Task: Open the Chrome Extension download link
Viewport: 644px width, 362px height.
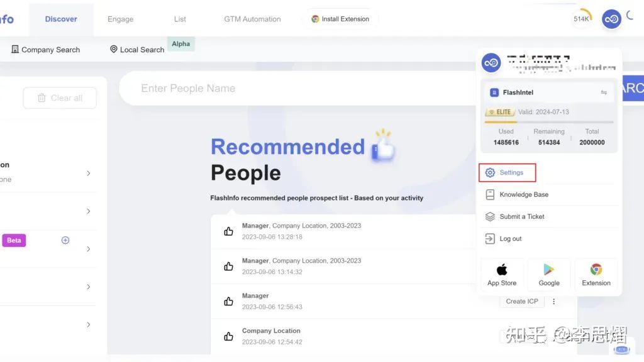Action: [595, 273]
